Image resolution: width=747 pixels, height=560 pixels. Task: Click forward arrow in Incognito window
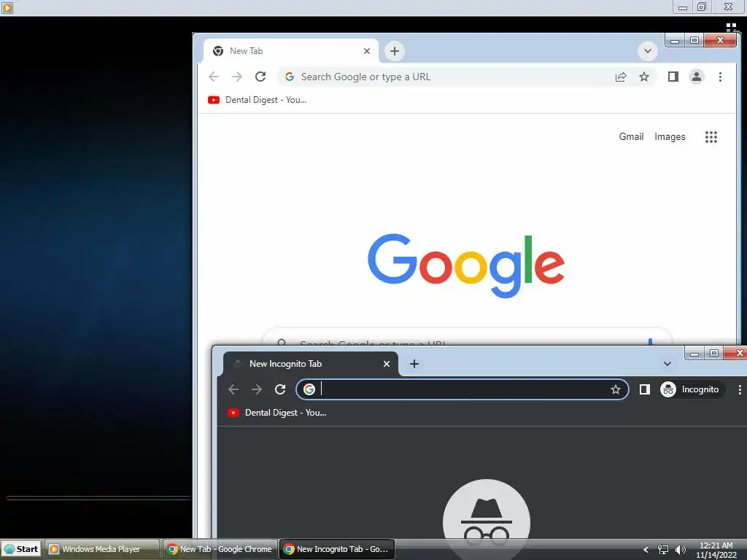tap(257, 389)
